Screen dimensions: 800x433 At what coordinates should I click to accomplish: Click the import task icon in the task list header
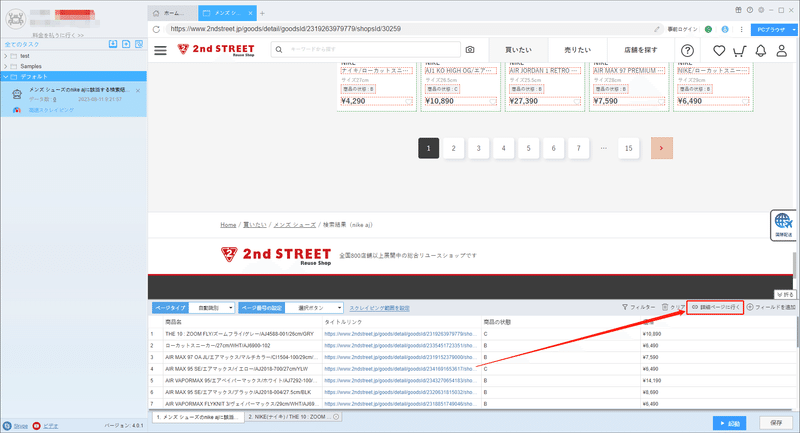tap(113, 44)
